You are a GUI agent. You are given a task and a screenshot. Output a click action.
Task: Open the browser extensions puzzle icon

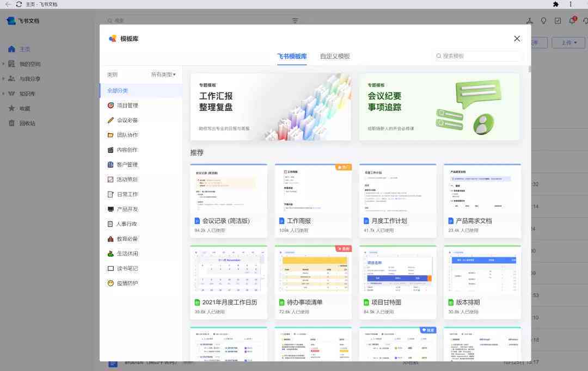coord(556,4)
